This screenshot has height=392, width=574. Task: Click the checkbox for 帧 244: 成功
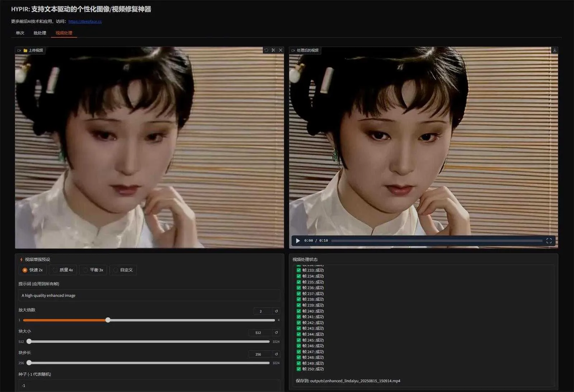click(x=298, y=334)
